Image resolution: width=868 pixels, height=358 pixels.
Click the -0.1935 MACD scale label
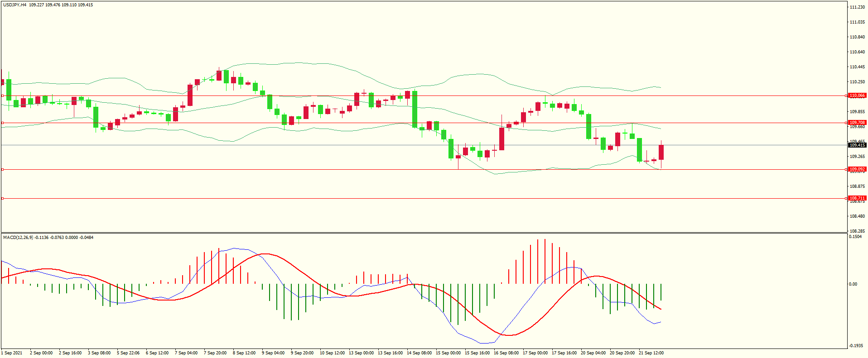tap(856, 346)
